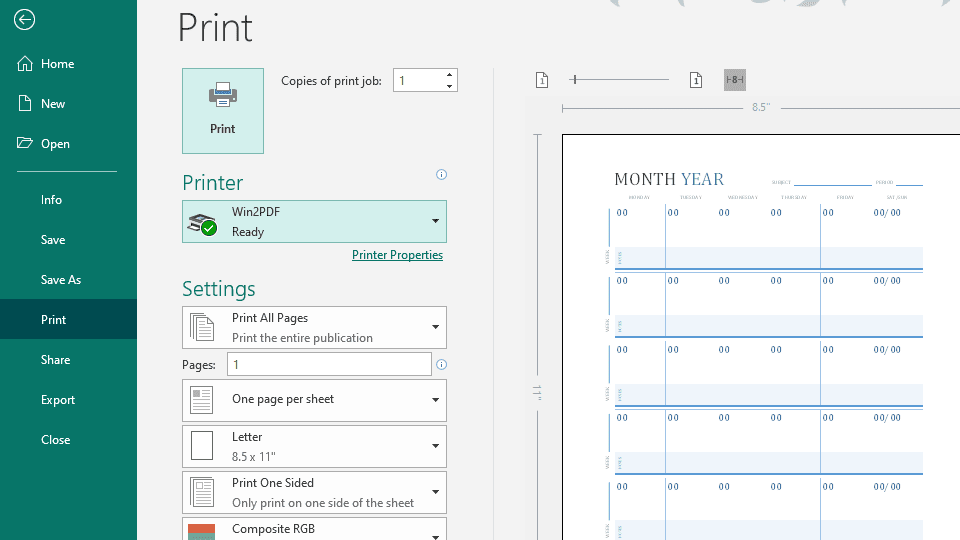The width and height of the screenshot is (960, 540).
Task: Decrease copies of print job with down arrow
Action: point(450,86)
